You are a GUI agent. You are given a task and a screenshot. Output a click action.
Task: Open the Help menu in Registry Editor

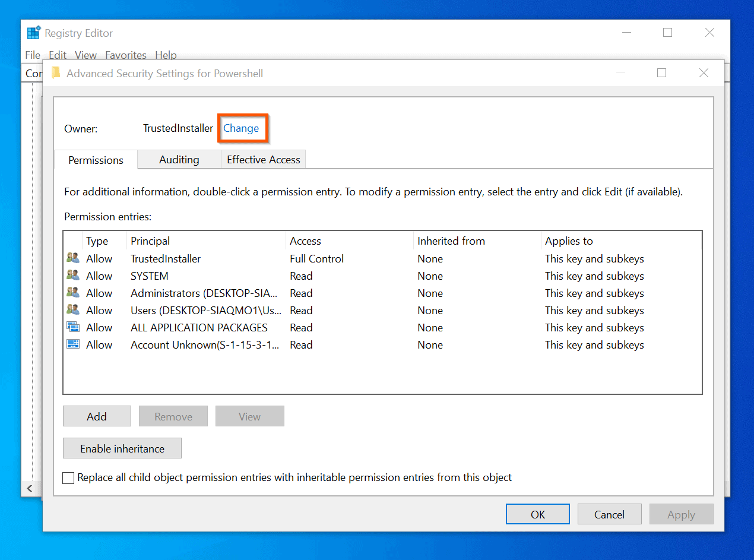pos(166,55)
